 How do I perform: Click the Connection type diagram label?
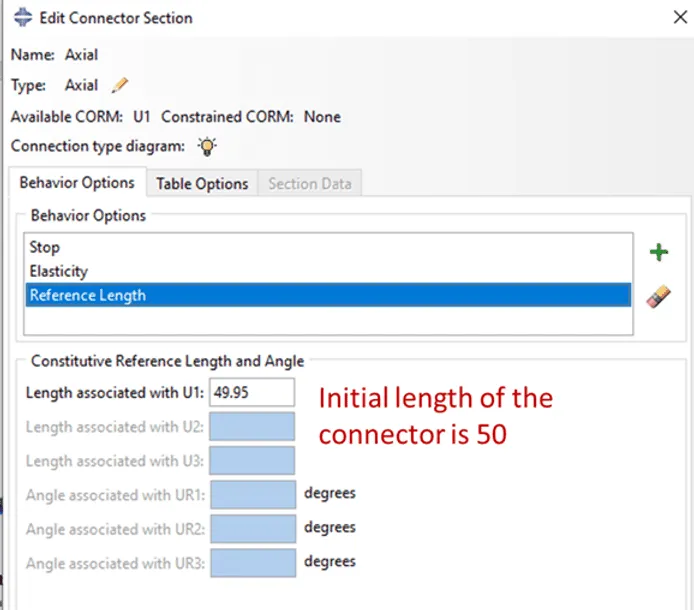coord(98,146)
